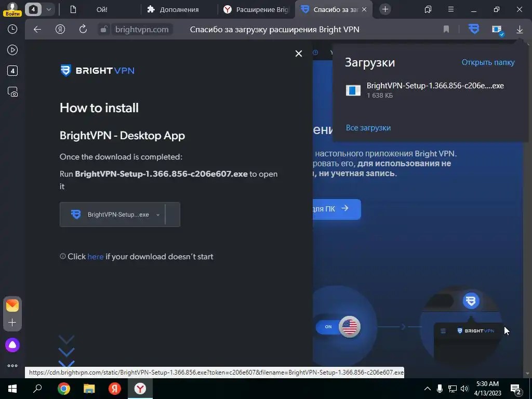Click the BrightVPN logo in overlay
The width and height of the screenshot is (532, 399).
(97, 71)
